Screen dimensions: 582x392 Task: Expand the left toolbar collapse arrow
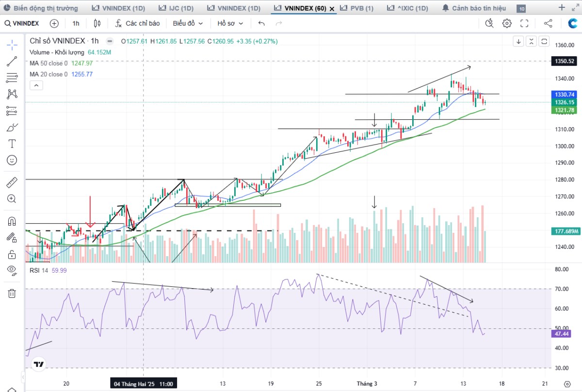[x=23, y=377]
